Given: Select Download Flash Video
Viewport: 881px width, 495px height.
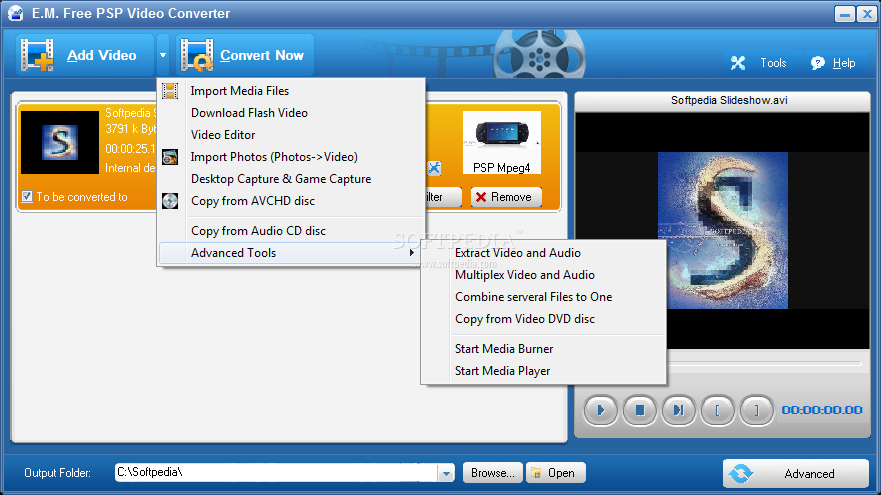Looking at the screenshot, I should tap(291, 113).
